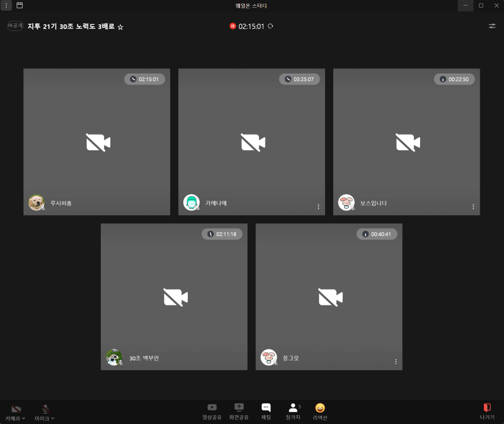The height and width of the screenshot is (424, 504).
Task: Maximize the 웨일온 스터디 window
Action: [481, 6]
